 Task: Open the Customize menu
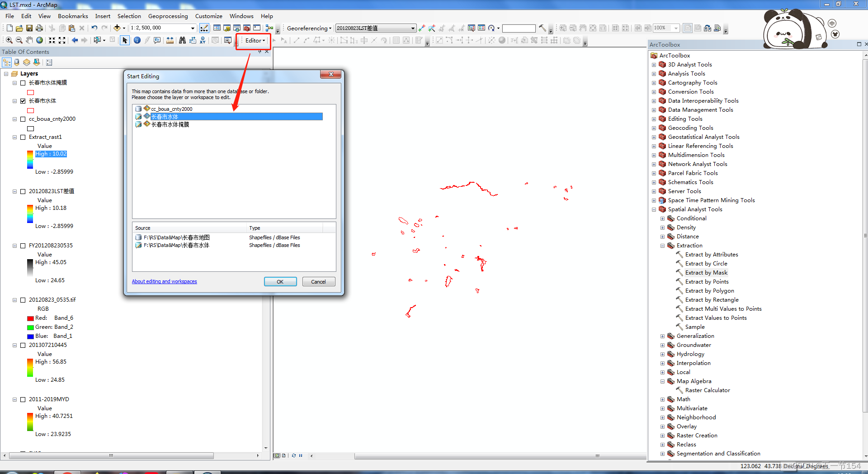(208, 16)
